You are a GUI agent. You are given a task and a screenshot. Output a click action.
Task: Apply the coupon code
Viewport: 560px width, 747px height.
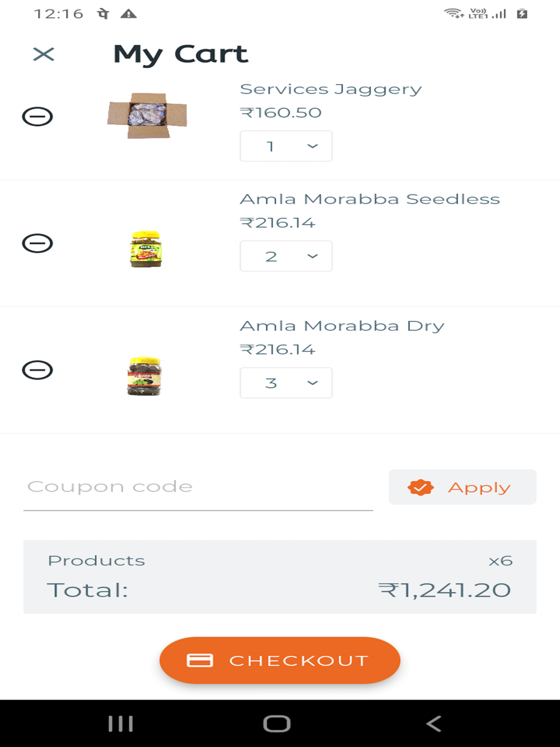(463, 487)
